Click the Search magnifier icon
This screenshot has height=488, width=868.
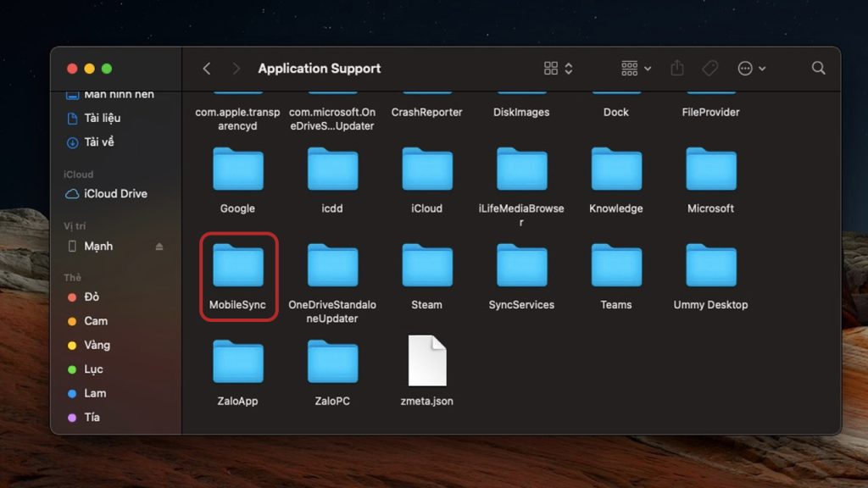pyautogui.click(x=818, y=69)
